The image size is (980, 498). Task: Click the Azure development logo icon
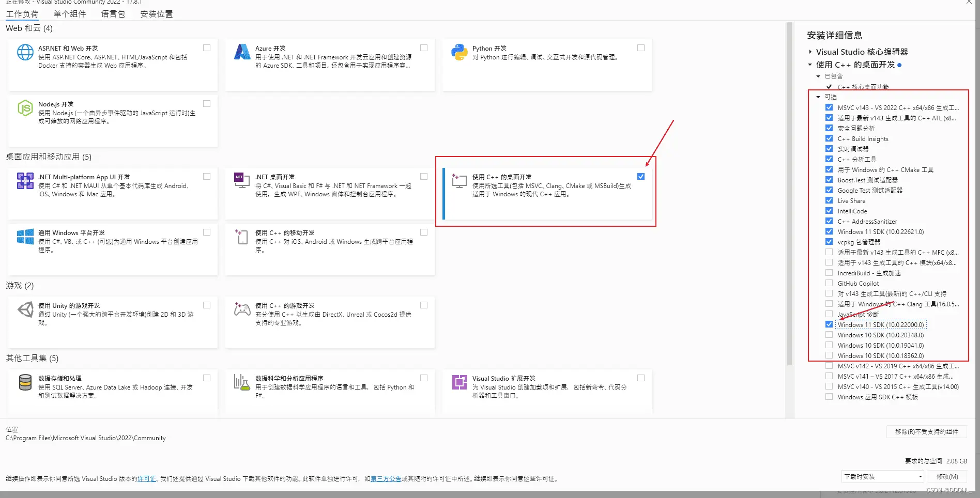coord(242,52)
